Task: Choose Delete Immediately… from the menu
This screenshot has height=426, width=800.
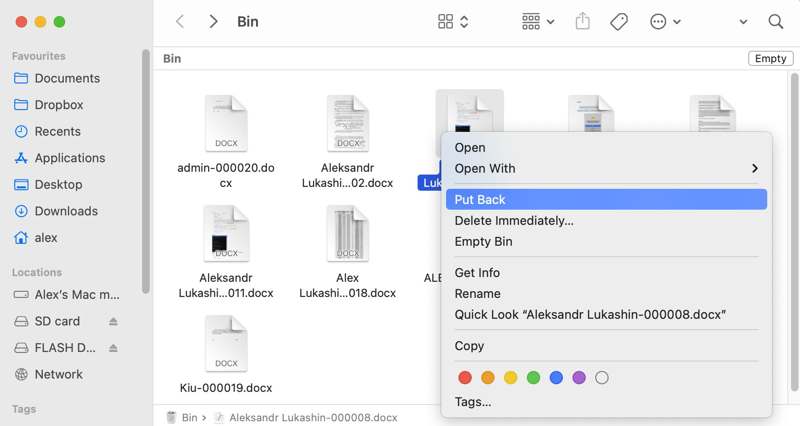Action: pos(606,220)
